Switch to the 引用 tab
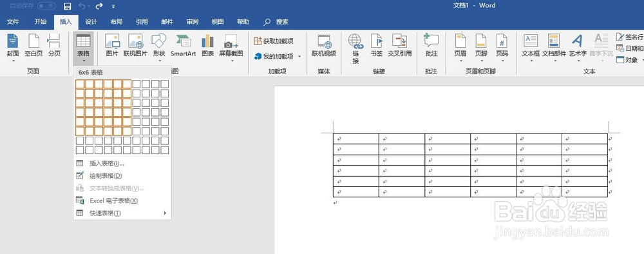 click(x=142, y=22)
